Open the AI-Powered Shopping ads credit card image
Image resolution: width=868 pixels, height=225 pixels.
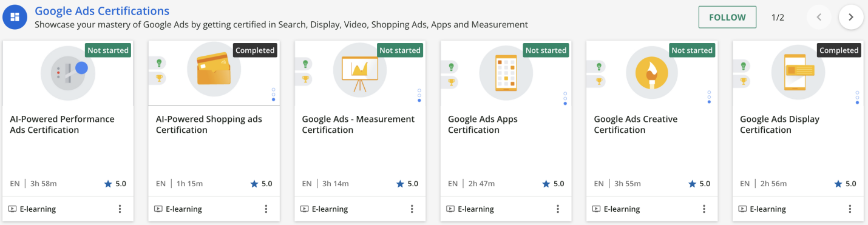214,69
